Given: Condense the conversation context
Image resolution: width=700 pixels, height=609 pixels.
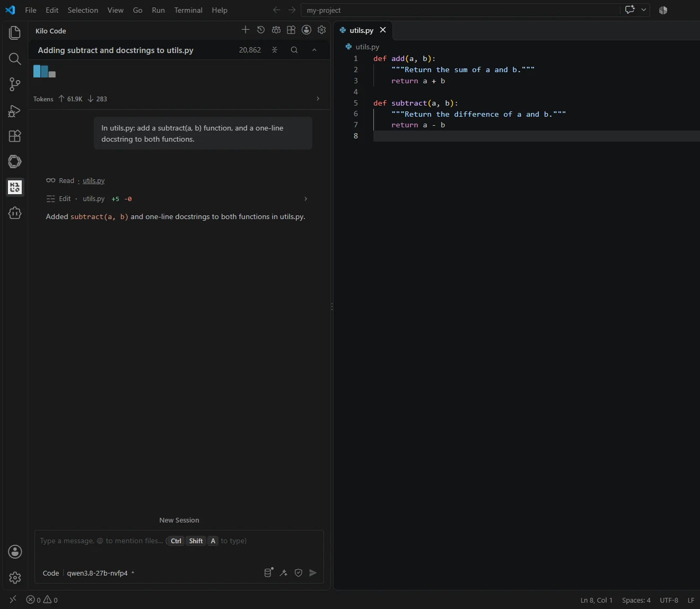Looking at the screenshot, I should (x=275, y=50).
